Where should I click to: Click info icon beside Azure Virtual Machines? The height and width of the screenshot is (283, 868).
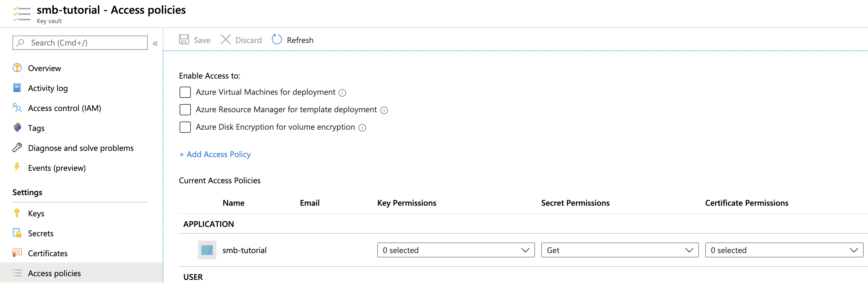[342, 93]
